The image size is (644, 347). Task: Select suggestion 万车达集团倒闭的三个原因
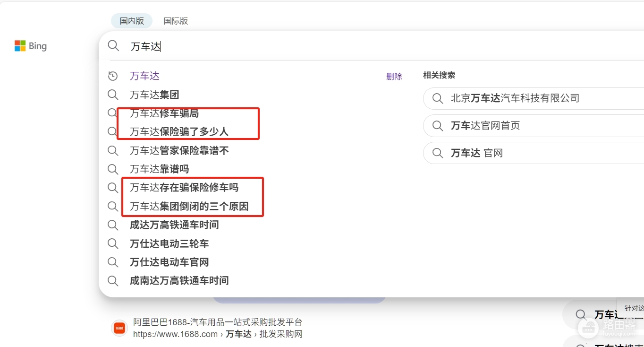[x=189, y=207]
